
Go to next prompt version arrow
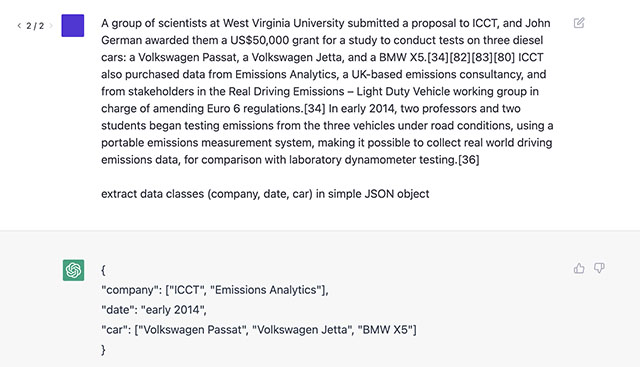tap(51, 26)
